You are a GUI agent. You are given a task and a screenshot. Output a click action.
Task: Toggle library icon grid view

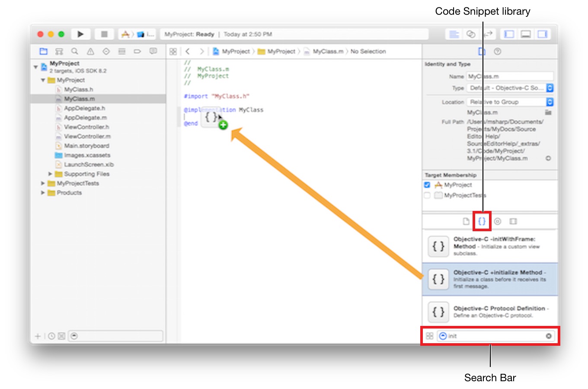[429, 336]
